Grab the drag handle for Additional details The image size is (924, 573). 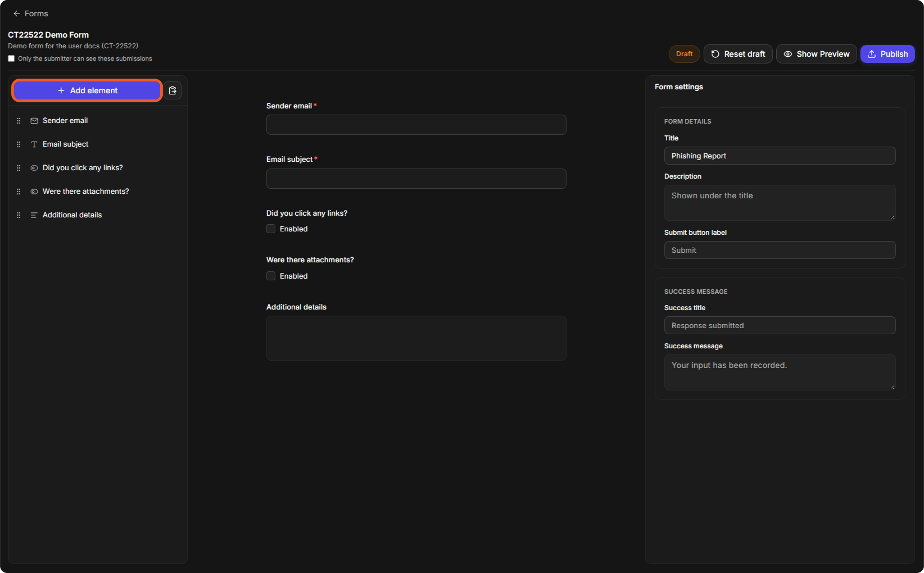pos(19,215)
